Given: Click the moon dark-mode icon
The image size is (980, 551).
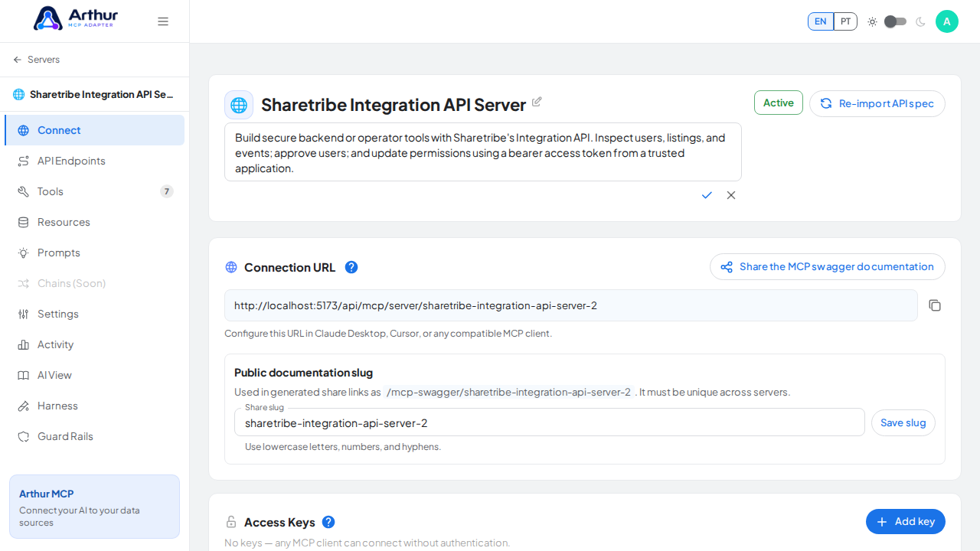Looking at the screenshot, I should (x=920, y=21).
